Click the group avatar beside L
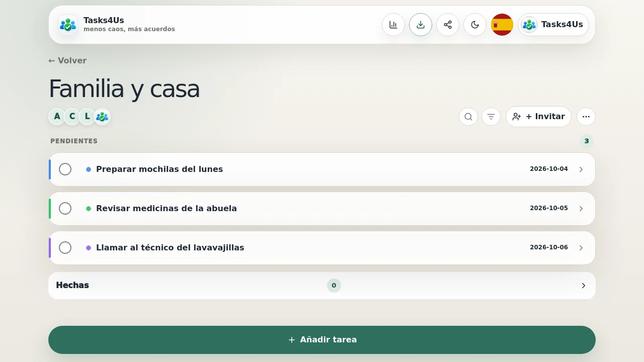The width and height of the screenshot is (644, 362). click(102, 117)
